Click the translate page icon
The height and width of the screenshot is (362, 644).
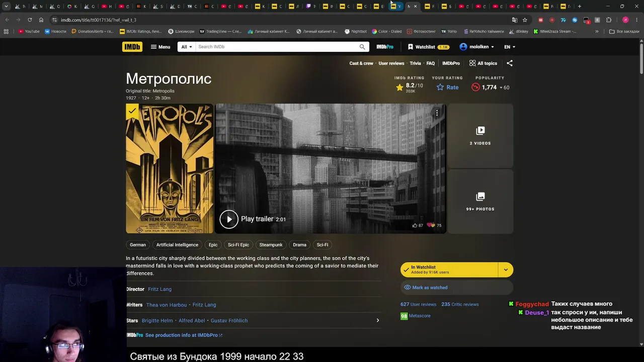[515, 20]
